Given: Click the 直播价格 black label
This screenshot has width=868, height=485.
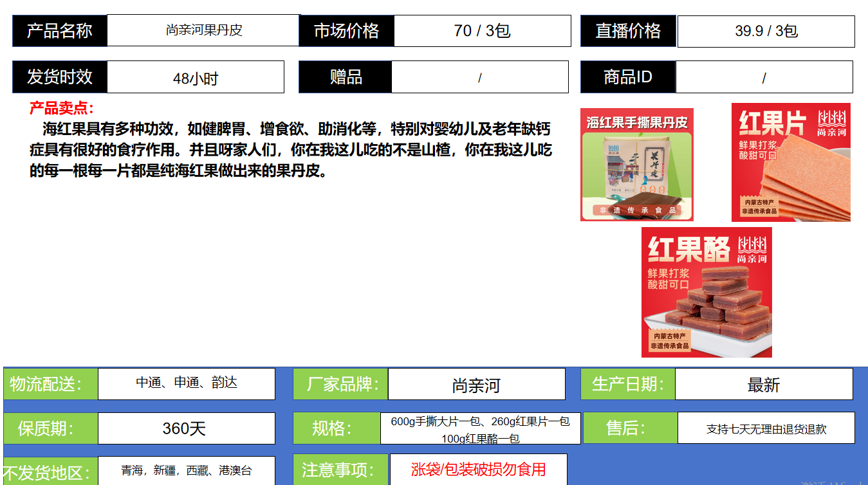Looking at the screenshot, I should (628, 31).
